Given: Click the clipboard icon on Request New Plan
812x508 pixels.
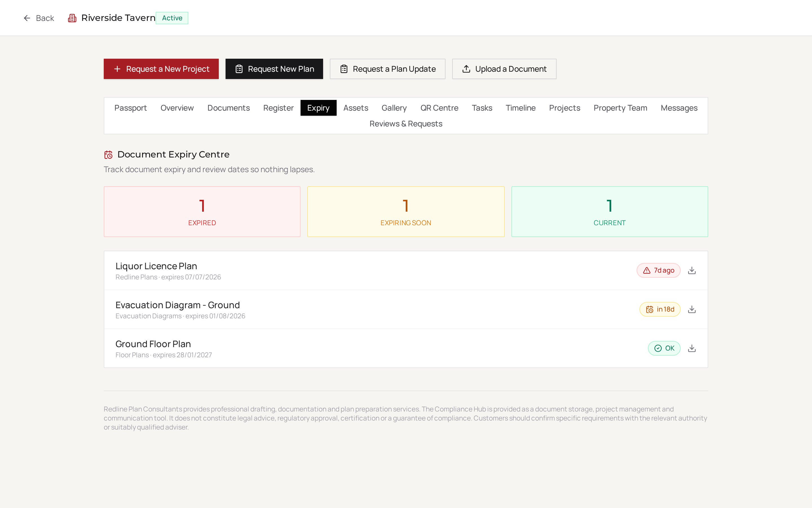Looking at the screenshot, I should click(x=239, y=69).
